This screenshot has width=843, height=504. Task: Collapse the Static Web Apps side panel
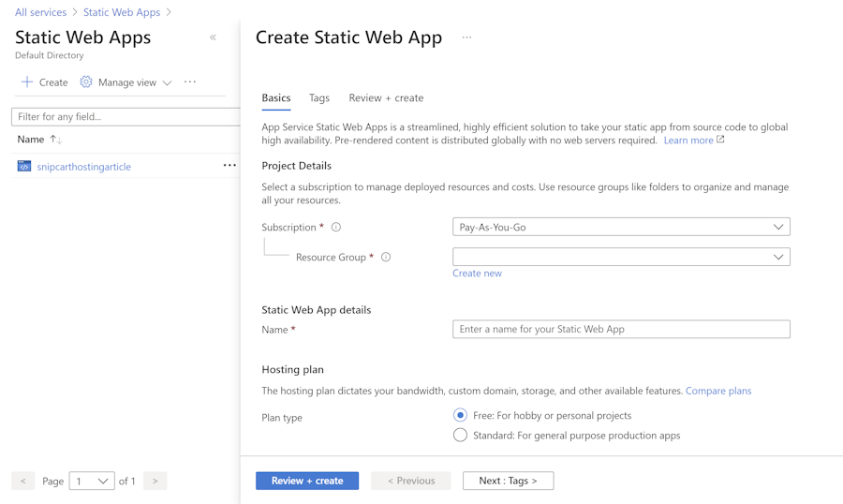point(213,37)
